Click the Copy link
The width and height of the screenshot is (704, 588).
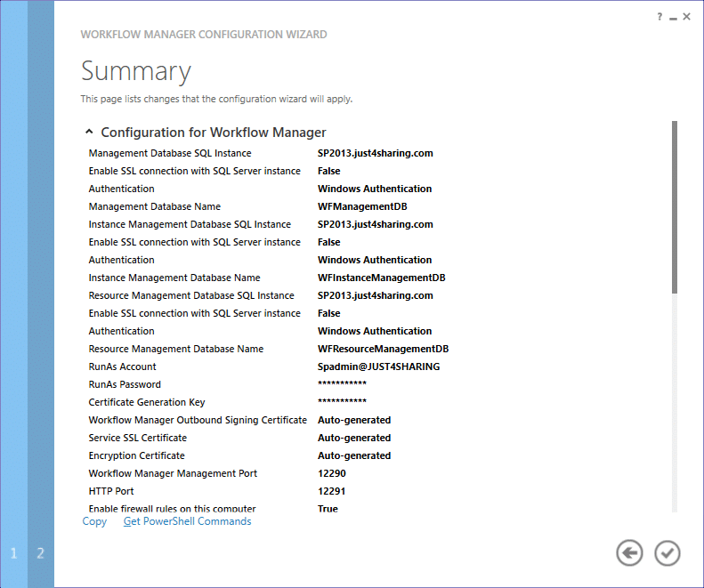click(x=94, y=521)
